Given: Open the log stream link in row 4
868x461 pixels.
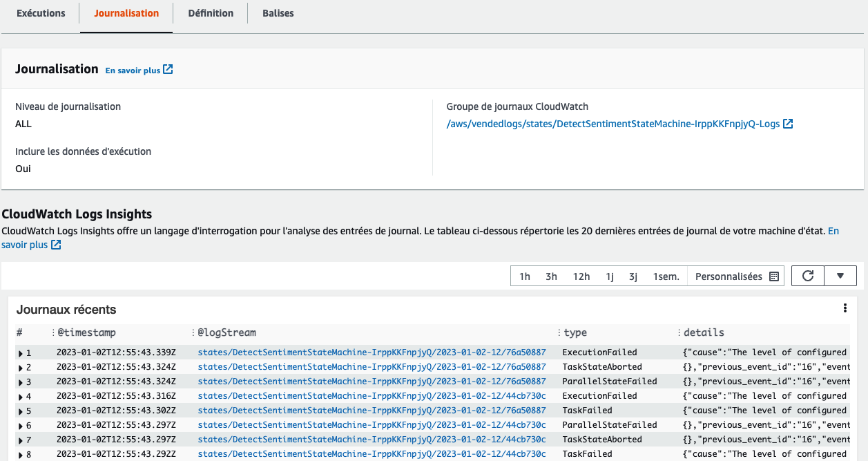Looking at the screenshot, I should [x=372, y=396].
